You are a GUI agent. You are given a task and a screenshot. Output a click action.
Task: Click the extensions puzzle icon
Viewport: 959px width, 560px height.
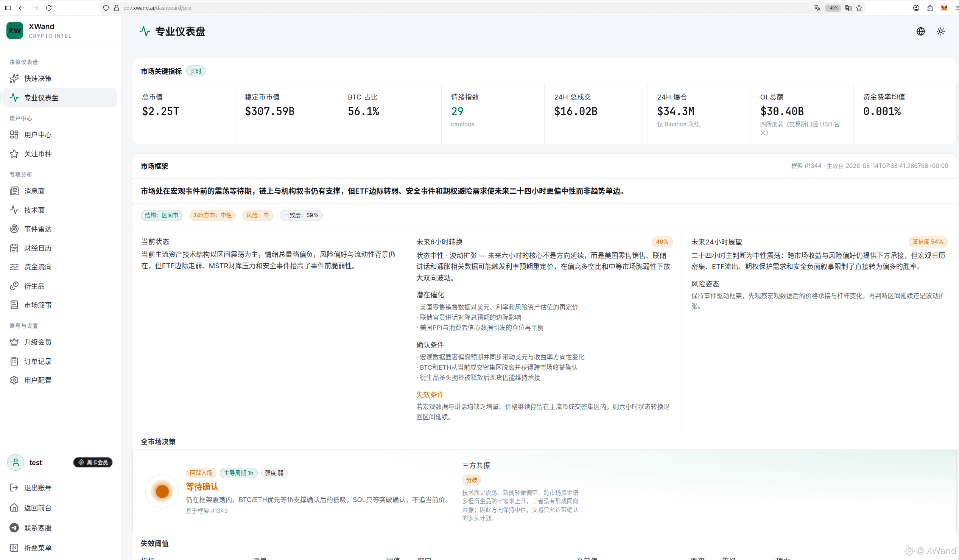(x=930, y=8)
